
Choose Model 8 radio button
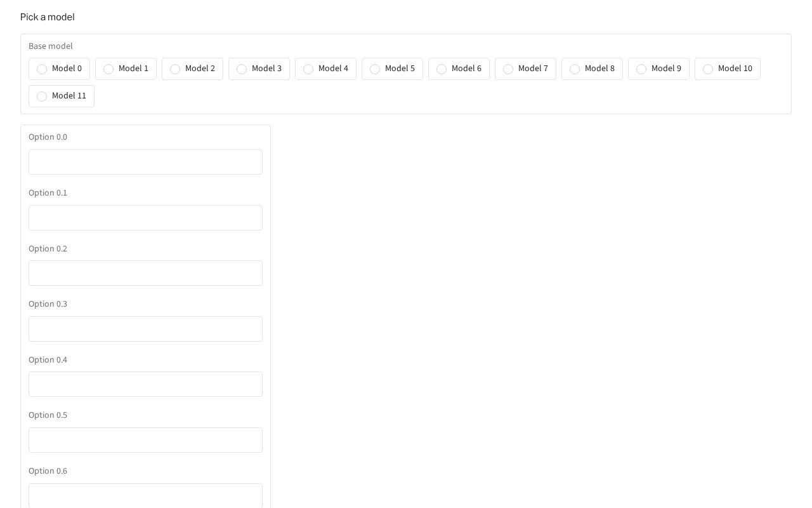coord(575,69)
